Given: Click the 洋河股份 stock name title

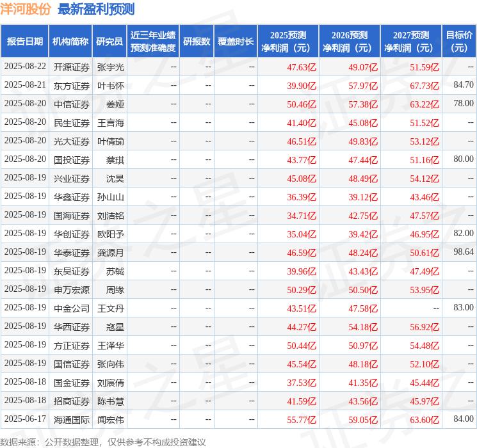Looking at the screenshot, I should coord(26,9).
